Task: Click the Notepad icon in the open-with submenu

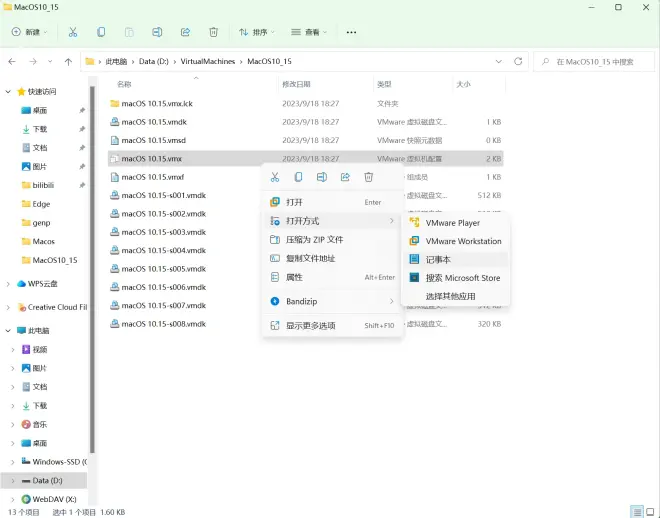Action: (414, 259)
